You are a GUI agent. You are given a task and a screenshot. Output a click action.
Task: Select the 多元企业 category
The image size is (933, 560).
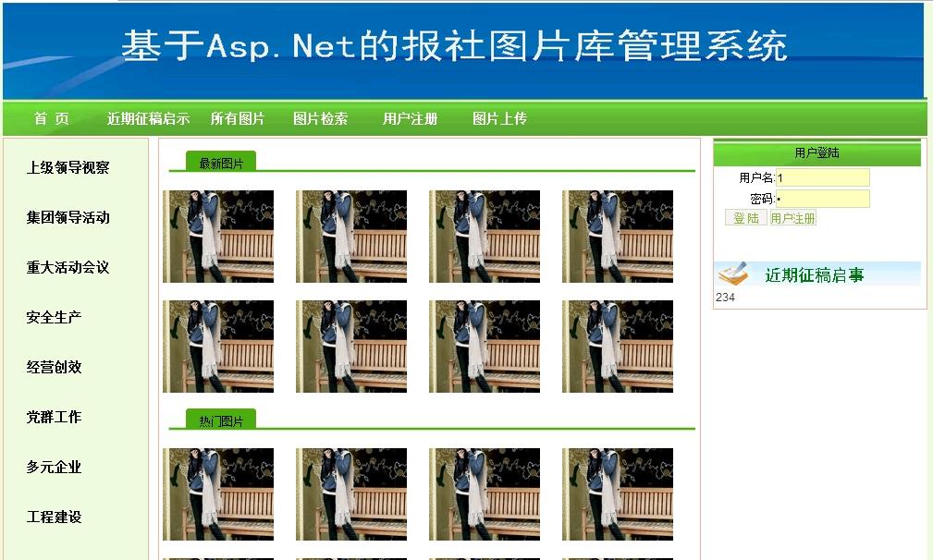pos(54,468)
